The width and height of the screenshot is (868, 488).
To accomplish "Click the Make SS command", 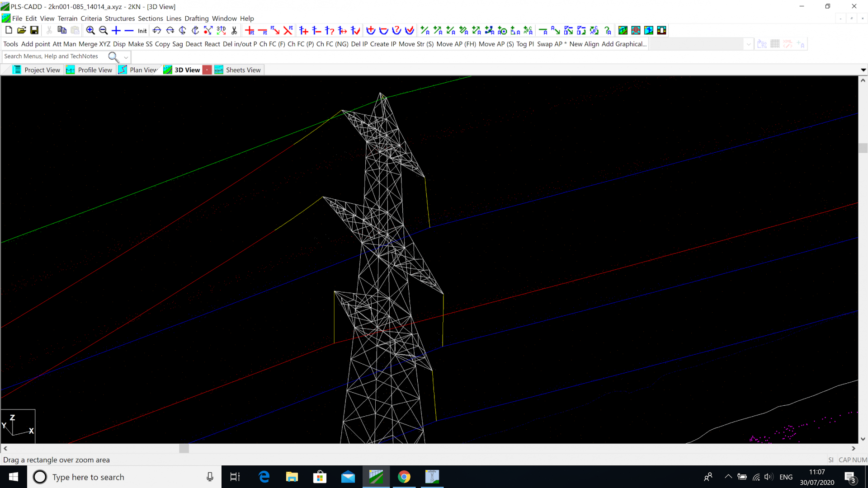I will pyautogui.click(x=140, y=44).
